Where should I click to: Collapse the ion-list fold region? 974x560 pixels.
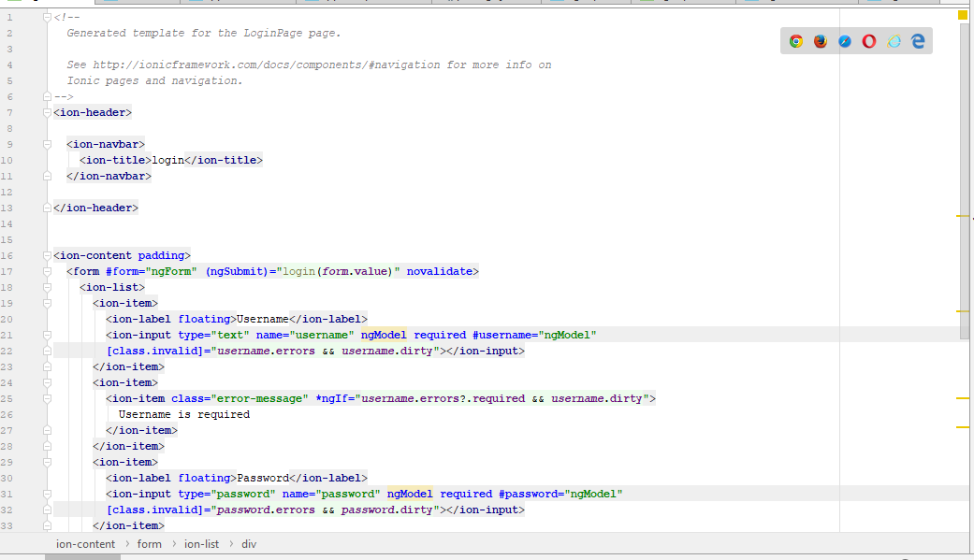click(45, 287)
